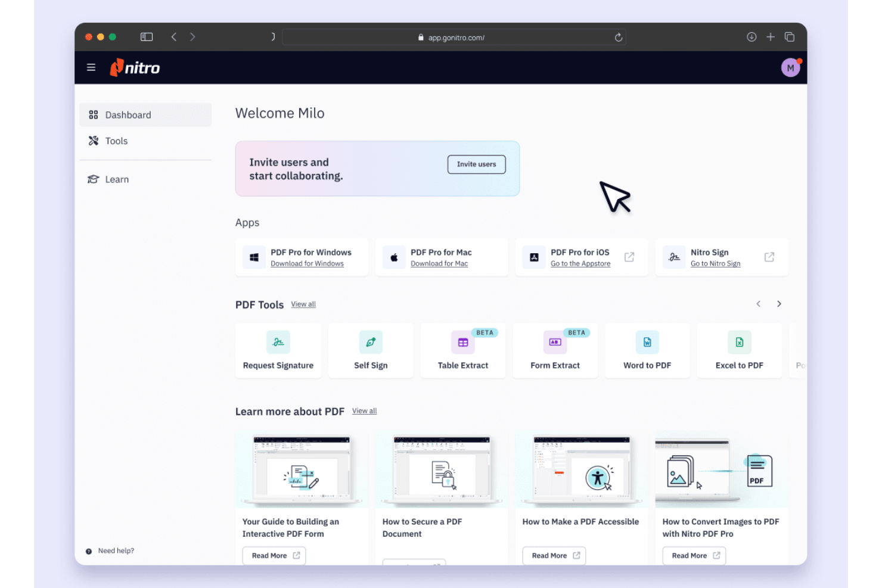Click the Request Signature label
882x588 pixels.
click(x=278, y=366)
